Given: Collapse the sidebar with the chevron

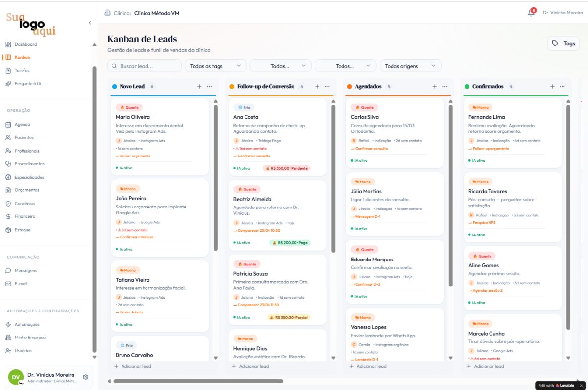Looking at the screenshot, I should [90, 23].
